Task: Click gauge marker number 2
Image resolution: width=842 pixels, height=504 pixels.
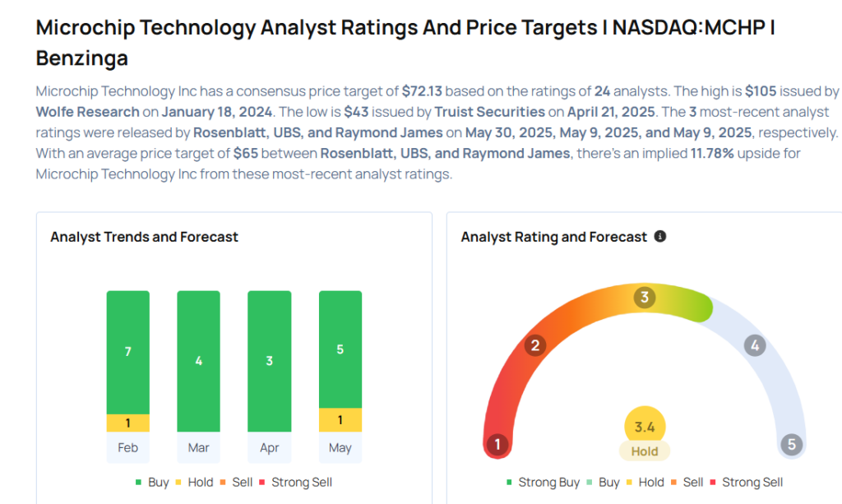Action: click(534, 344)
